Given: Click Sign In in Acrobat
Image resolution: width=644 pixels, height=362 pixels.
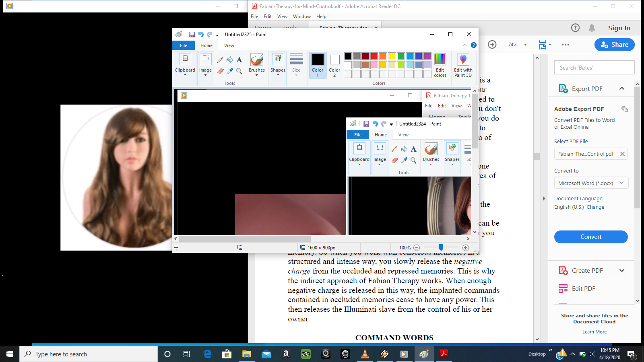Looking at the screenshot, I should point(619,28).
